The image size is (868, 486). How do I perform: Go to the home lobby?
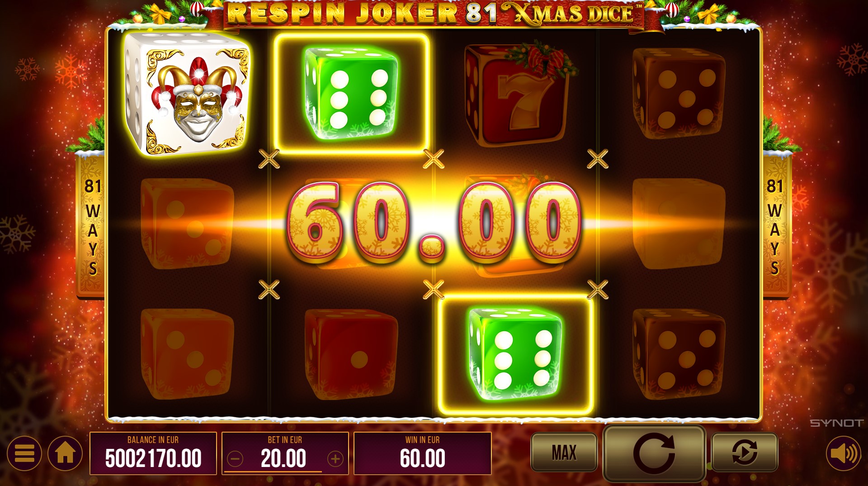click(65, 453)
